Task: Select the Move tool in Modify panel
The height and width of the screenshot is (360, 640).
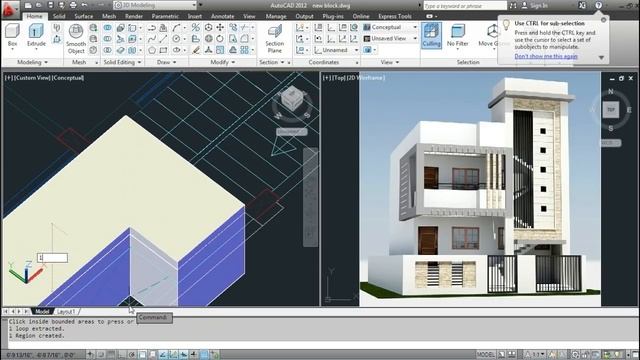Action: 220,27
